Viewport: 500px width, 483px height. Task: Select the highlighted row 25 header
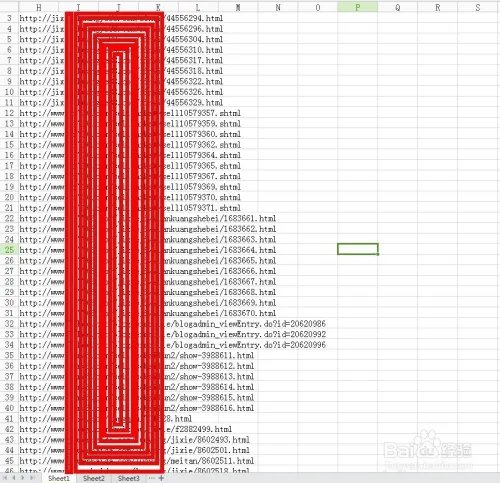[9, 250]
